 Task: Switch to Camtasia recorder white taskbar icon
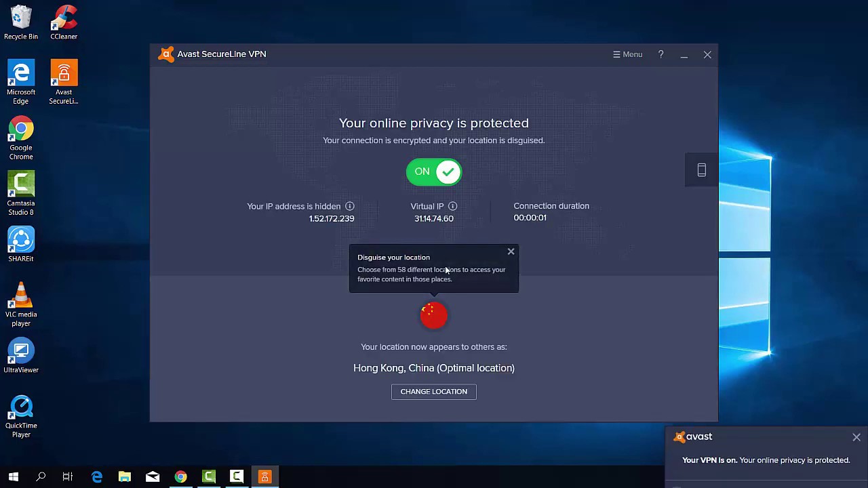[x=237, y=477]
